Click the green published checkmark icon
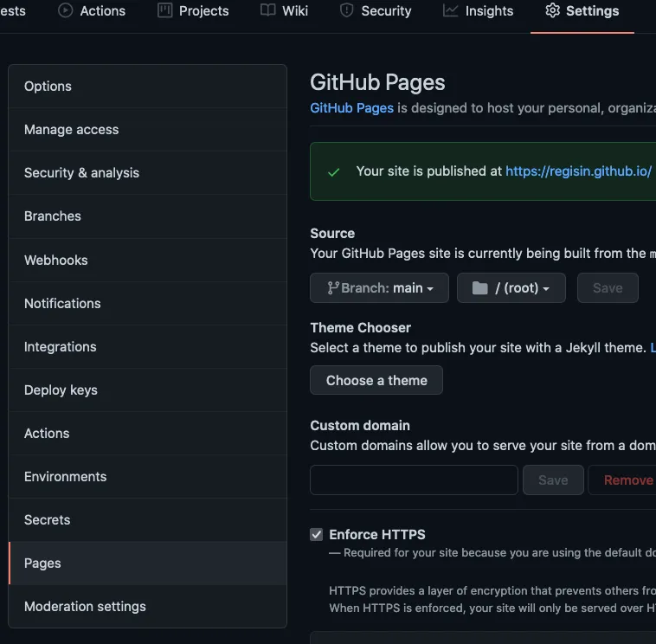This screenshot has width=656, height=644. (333, 172)
